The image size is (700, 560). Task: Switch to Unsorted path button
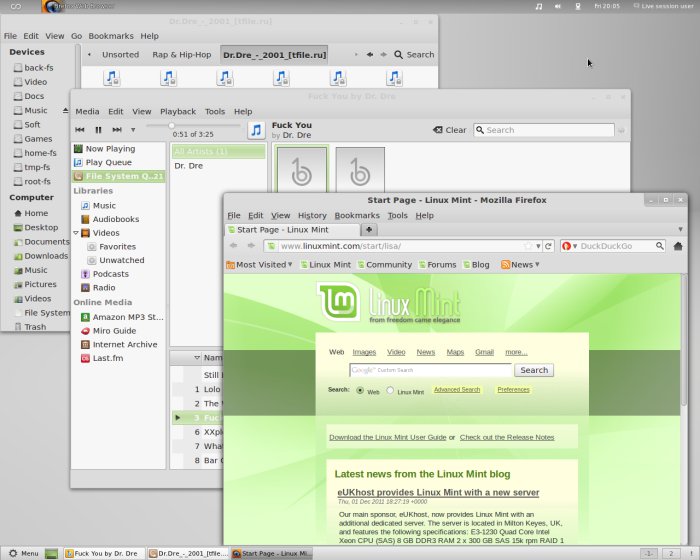click(121, 55)
